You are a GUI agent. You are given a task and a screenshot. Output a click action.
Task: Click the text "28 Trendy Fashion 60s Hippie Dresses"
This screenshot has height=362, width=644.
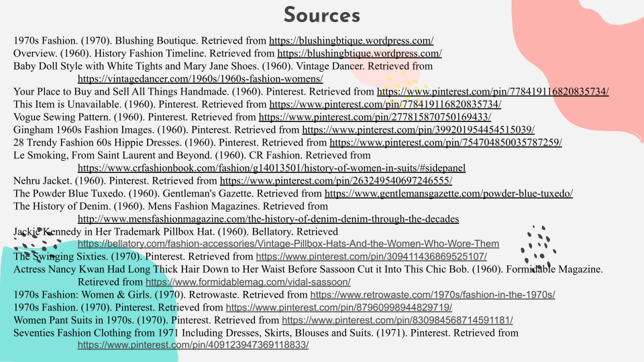click(97, 142)
